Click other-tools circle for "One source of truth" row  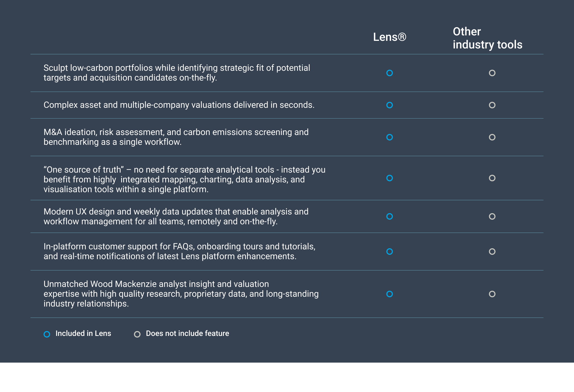492,178
